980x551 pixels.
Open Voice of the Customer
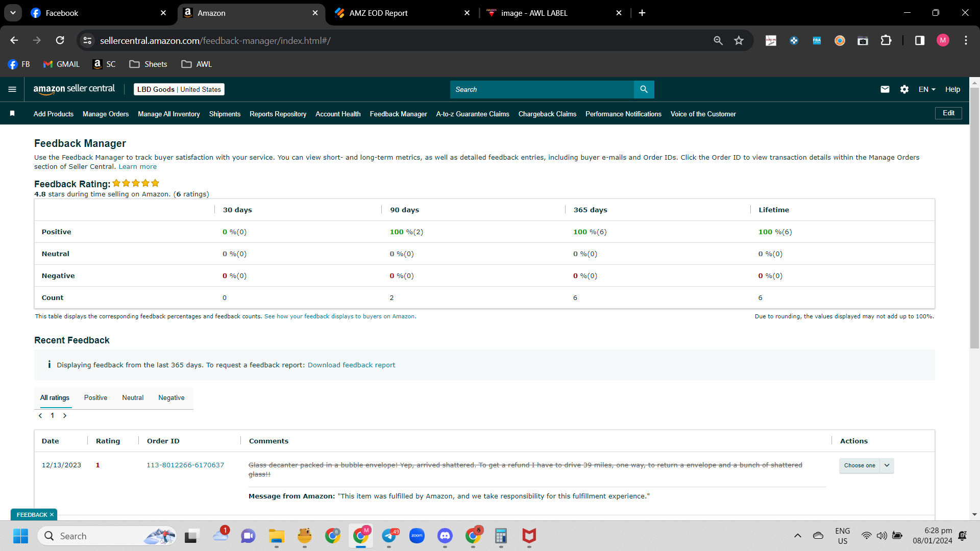(703, 114)
